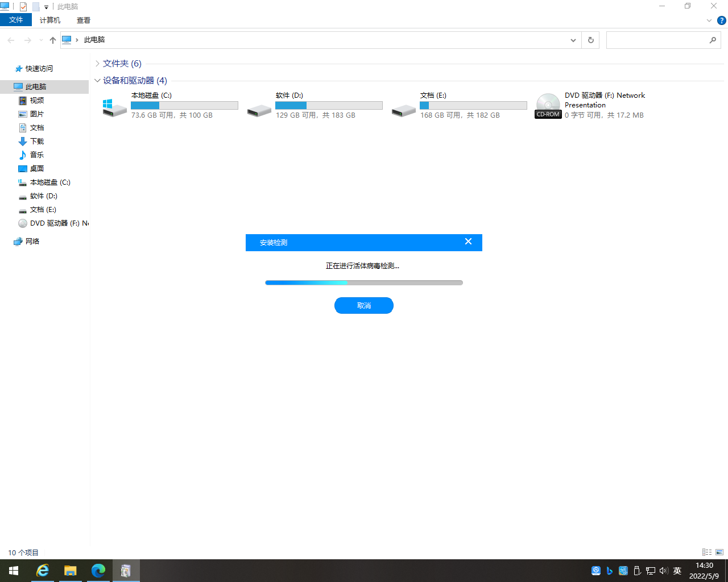The image size is (728, 582).
Task: Click the virus detection progress bar
Action: click(x=364, y=282)
